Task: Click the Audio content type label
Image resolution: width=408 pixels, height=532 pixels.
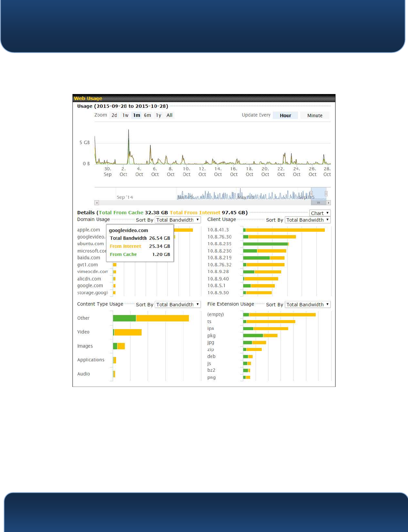Action: click(x=84, y=374)
